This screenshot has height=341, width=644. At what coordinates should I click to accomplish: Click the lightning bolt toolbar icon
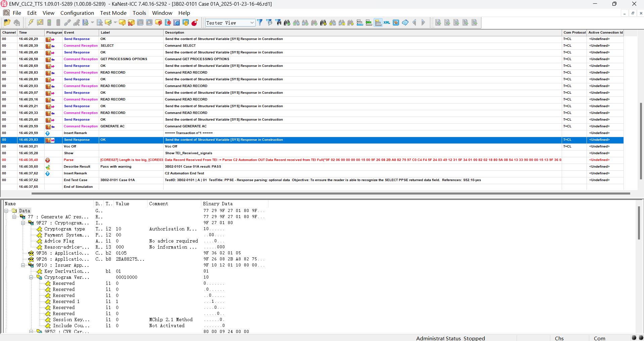point(31,23)
